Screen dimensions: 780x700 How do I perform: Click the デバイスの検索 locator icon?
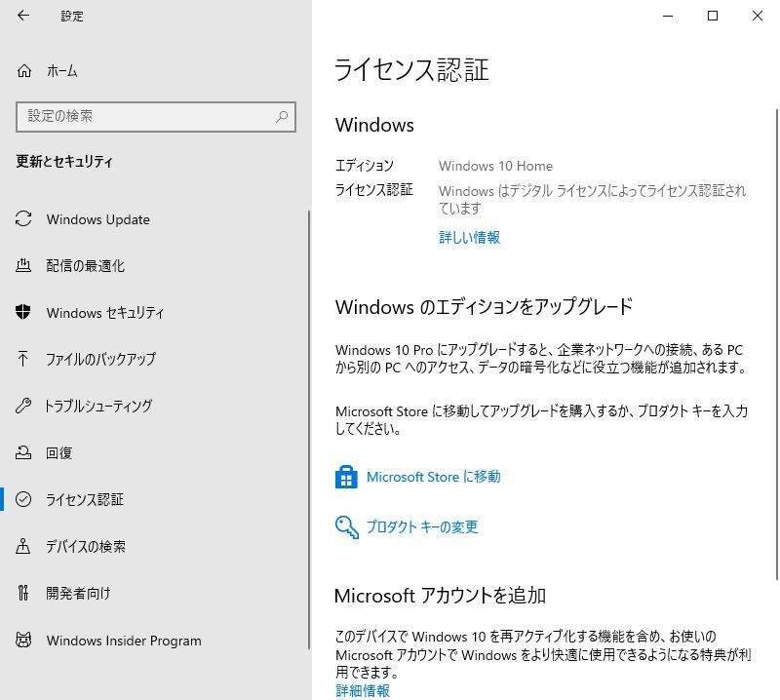coord(22,546)
